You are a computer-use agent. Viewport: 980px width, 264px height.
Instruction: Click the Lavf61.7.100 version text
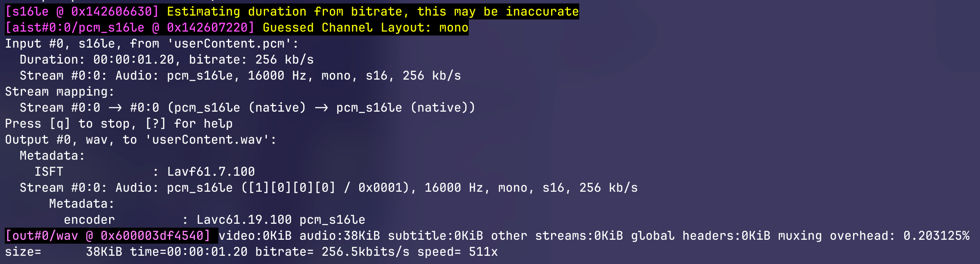pyautogui.click(x=211, y=172)
